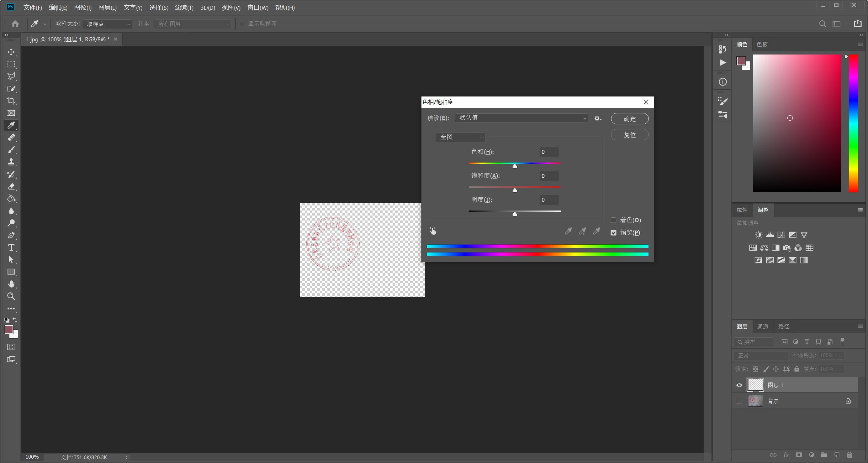Close the Hue/Saturation dialog
The height and width of the screenshot is (463, 868).
click(646, 102)
